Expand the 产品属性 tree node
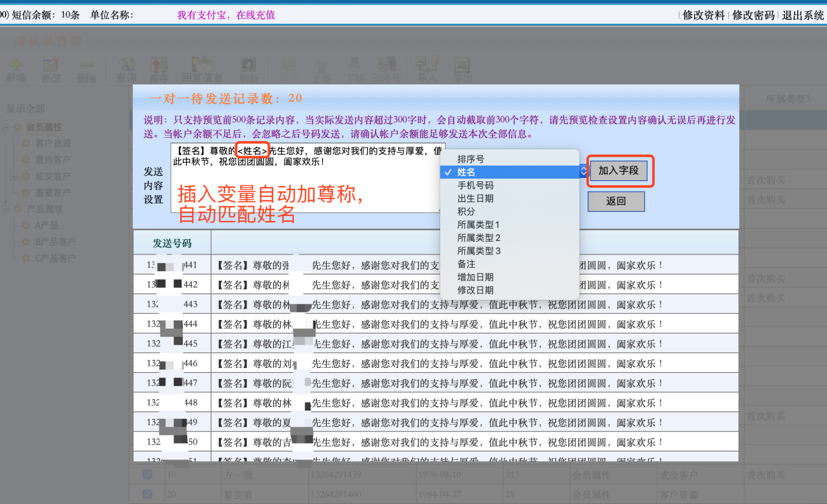Viewport: 827px width, 504px height. [x=5, y=209]
